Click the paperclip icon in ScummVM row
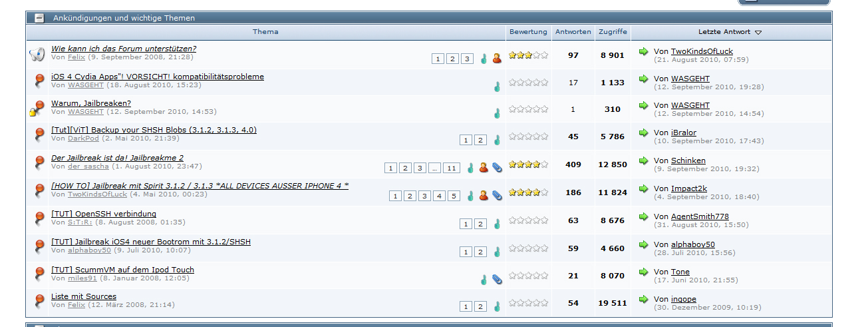The height and width of the screenshot is (327, 868). (x=497, y=280)
